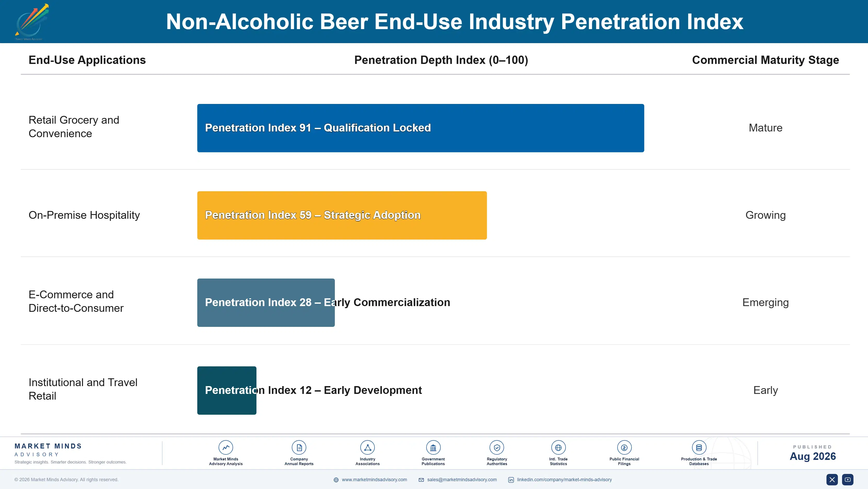868x489 pixels.
Task: Click the copyright notice in footer
Action: [66, 480]
